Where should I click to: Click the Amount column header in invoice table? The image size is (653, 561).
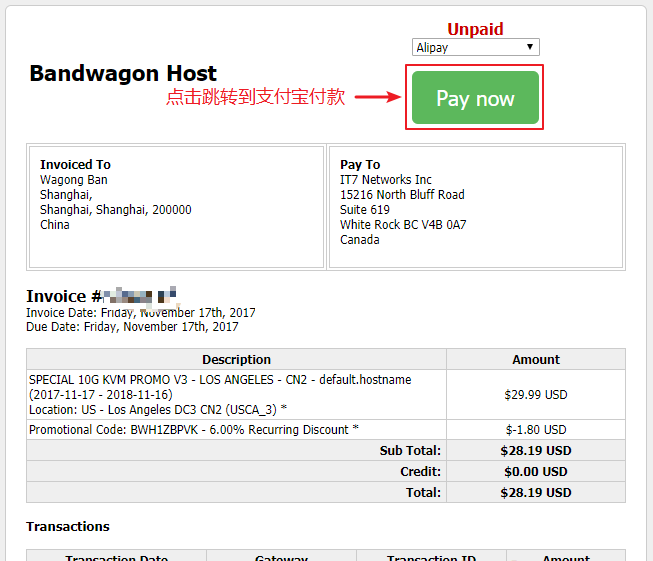pyautogui.click(x=536, y=359)
